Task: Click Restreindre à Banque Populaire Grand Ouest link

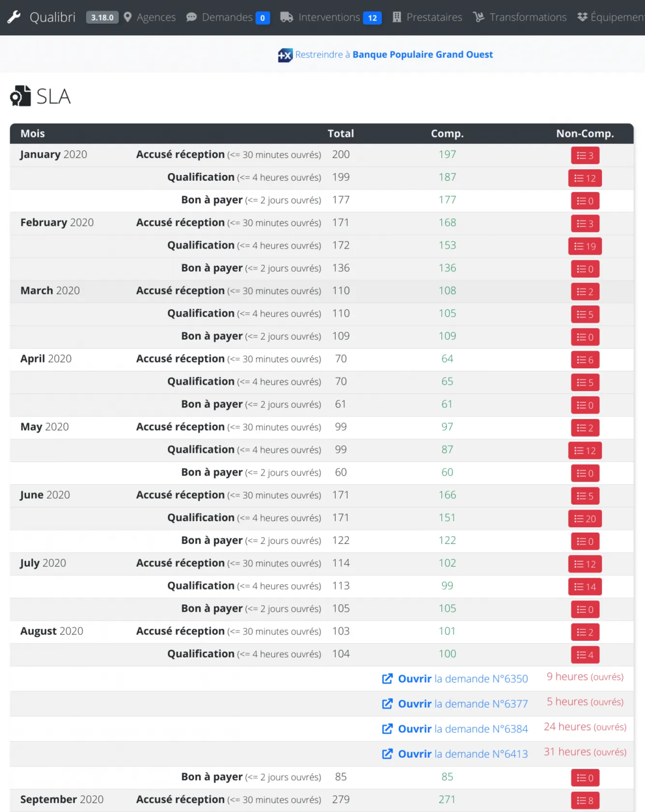Action: [394, 55]
